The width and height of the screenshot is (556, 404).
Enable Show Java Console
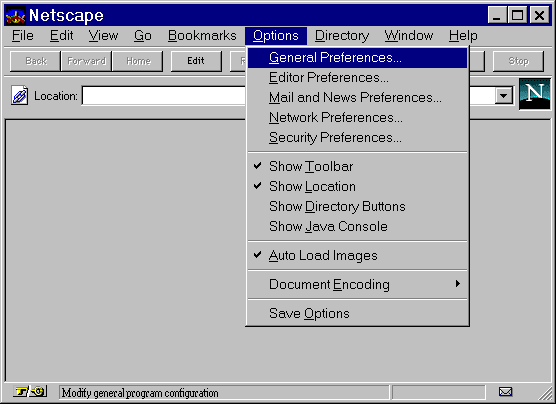coord(357,226)
